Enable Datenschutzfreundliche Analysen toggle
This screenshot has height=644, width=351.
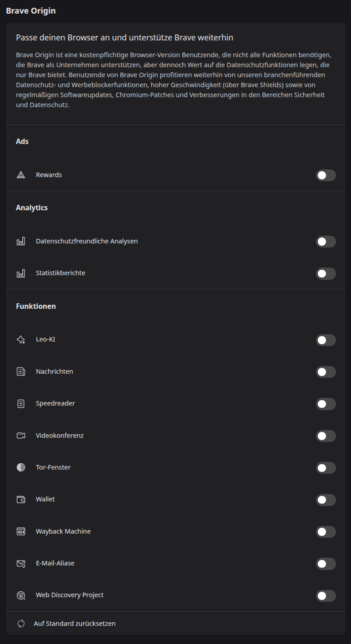click(x=326, y=242)
